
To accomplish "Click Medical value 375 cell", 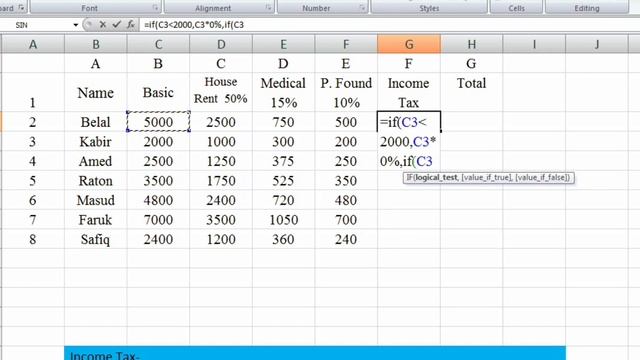I will pos(283,161).
